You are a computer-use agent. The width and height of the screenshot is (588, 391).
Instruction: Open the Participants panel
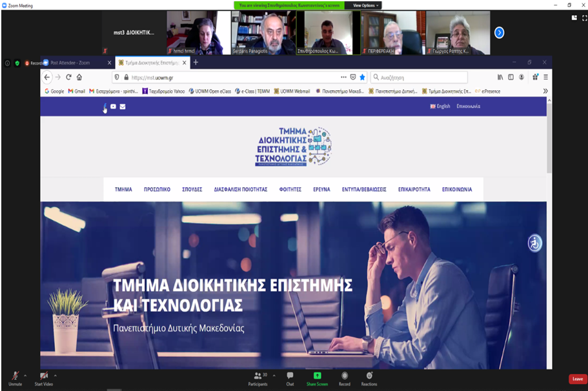258,379
